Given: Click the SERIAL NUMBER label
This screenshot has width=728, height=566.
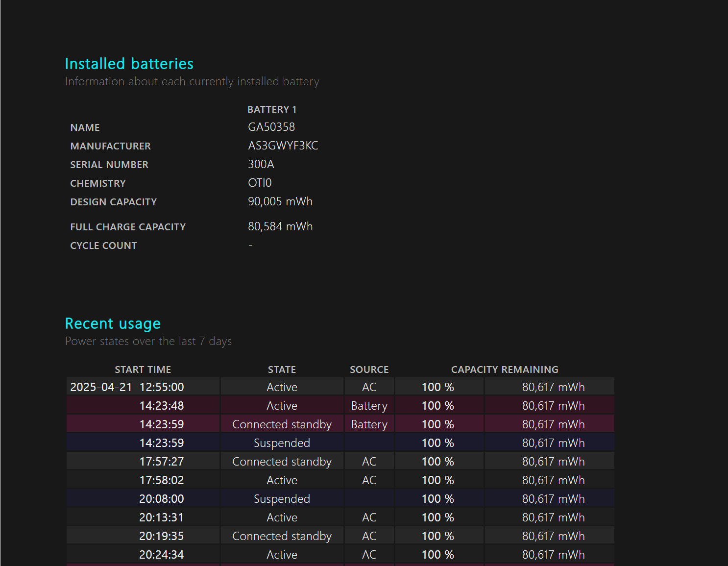Looking at the screenshot, I should coord(109,165).
